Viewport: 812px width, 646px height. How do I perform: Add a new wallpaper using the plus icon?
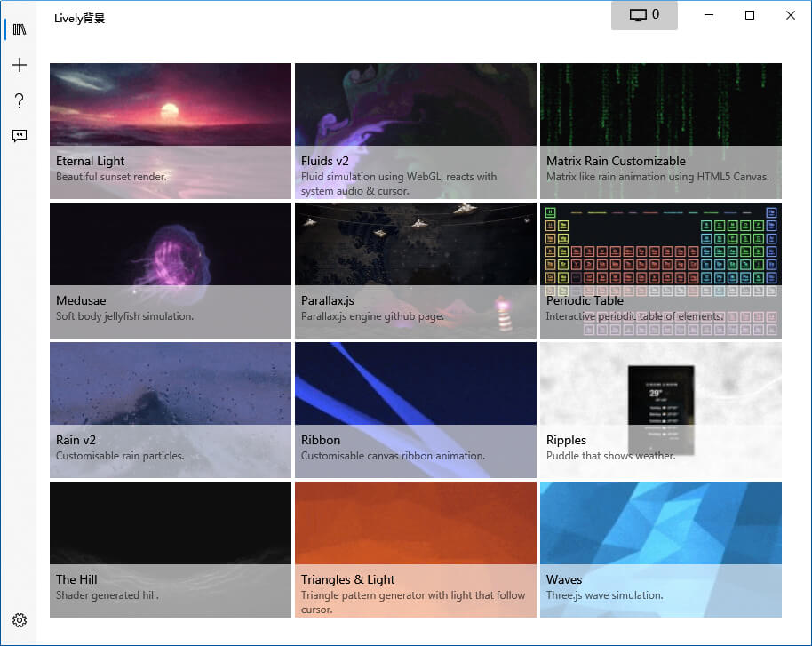20,64
